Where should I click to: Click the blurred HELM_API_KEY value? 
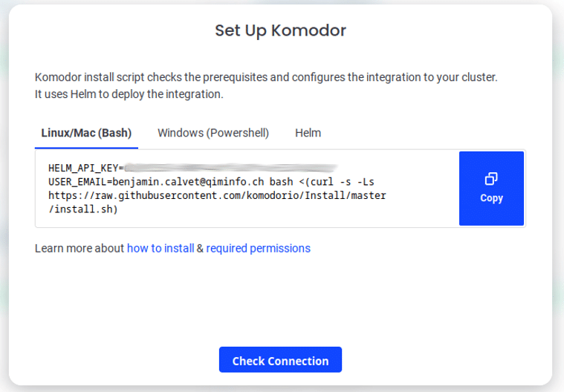click(230, 168)
